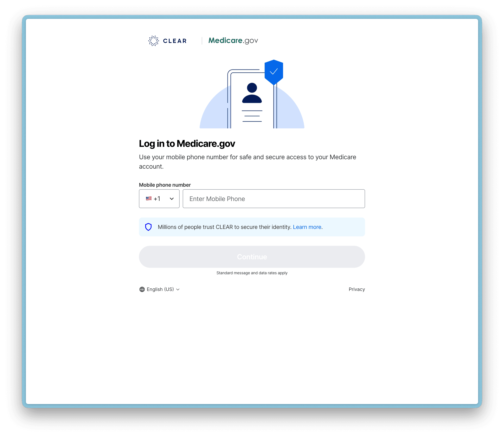Image resolution: width=504 pixels, height=437 pixels.
Task: Click the Log in to Medicare.gov heading
Action: pyautogui.click(x=187, y=144)
